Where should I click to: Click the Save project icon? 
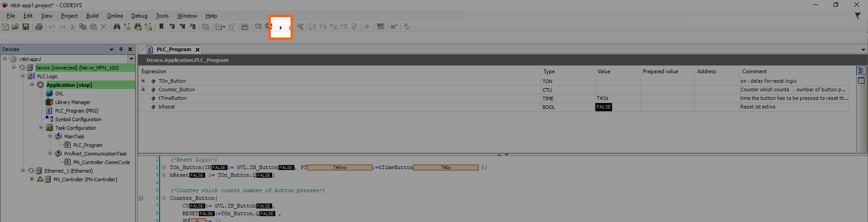pyautogui.click(x=26, y=27)
